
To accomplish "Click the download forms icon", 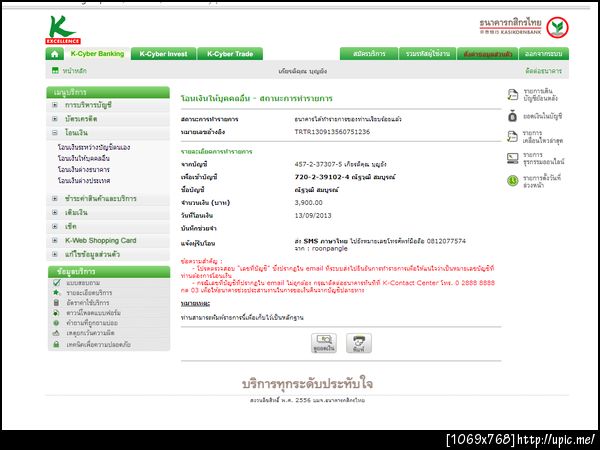I will [x=56, y=313].
